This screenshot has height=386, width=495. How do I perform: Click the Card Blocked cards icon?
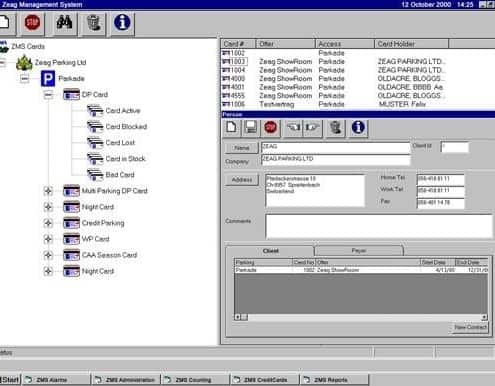[x=95, y=127]
